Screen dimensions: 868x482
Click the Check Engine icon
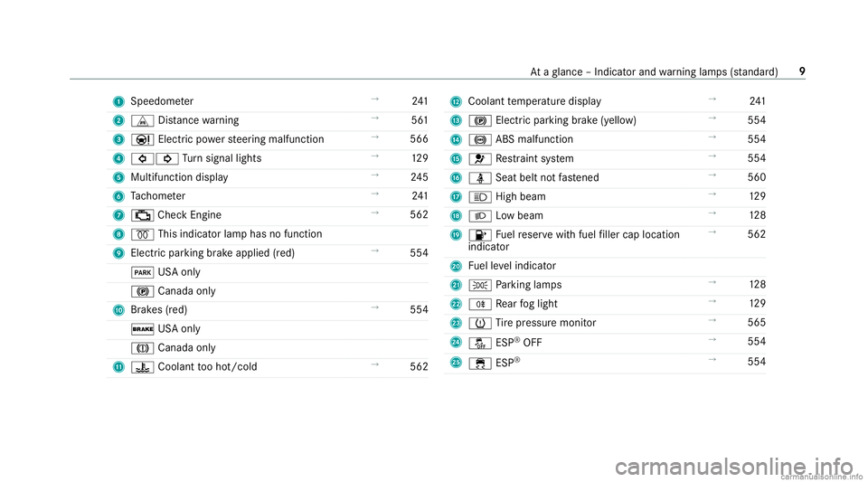coord(142,215)
